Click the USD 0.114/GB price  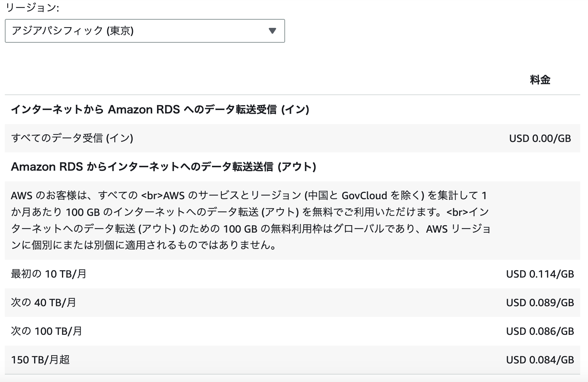point(540,274)
